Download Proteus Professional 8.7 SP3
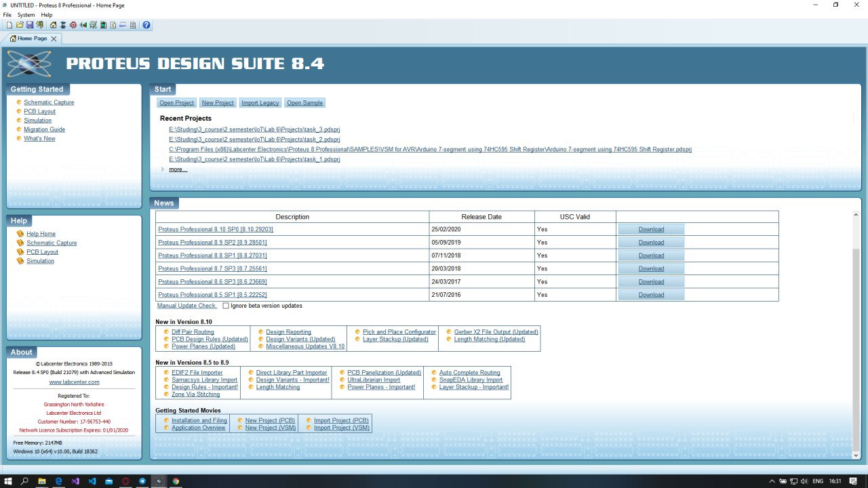The image size is (868, 488). (651, 268)
